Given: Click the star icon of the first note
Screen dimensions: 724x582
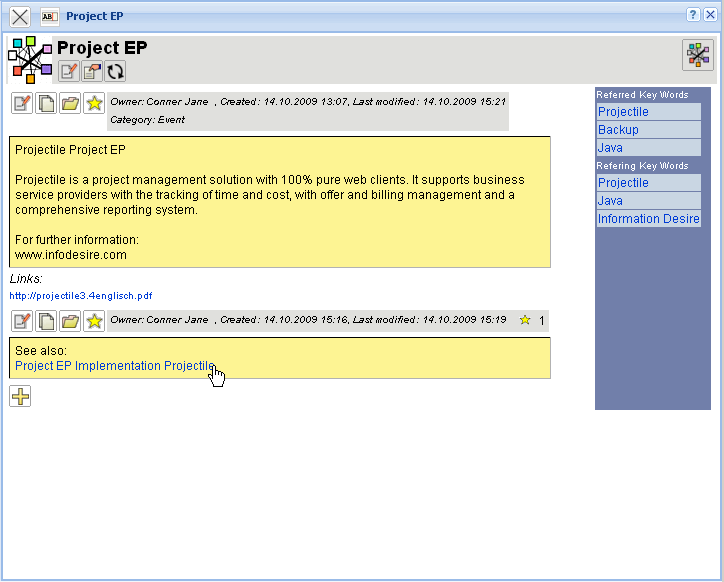Looking at the screenshot, I should [x=94, y=103].
